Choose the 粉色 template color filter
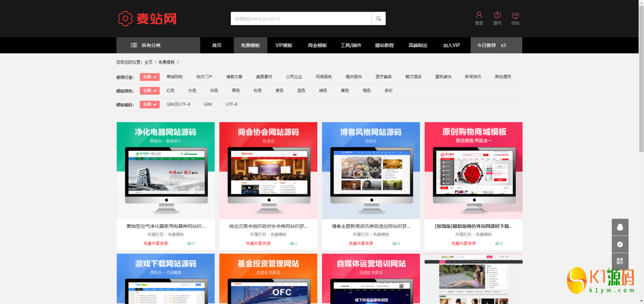 point(258,91)
